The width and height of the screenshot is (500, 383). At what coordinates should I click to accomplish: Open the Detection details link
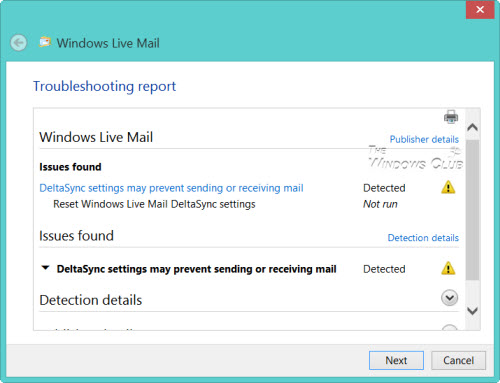[423, 238]
